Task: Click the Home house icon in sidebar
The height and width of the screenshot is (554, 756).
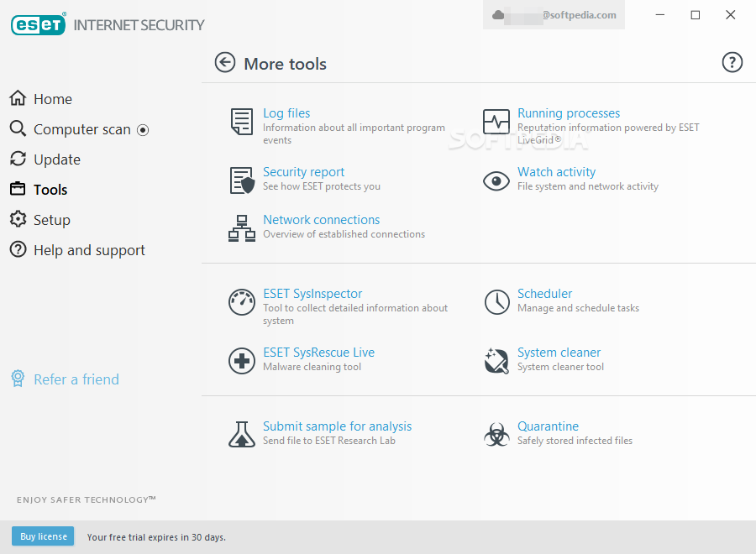Action: (18, 98)
